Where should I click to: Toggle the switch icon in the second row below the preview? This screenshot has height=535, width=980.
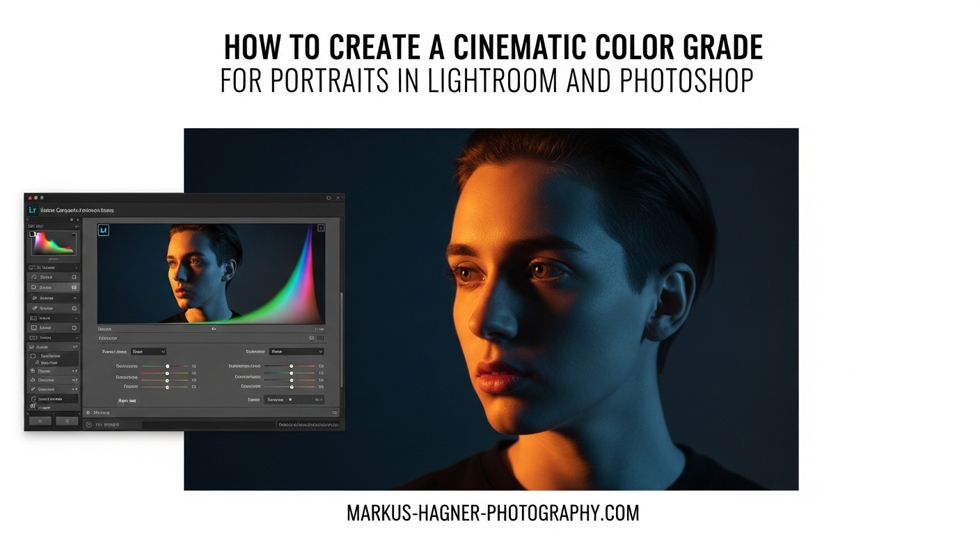coord(320,338)
